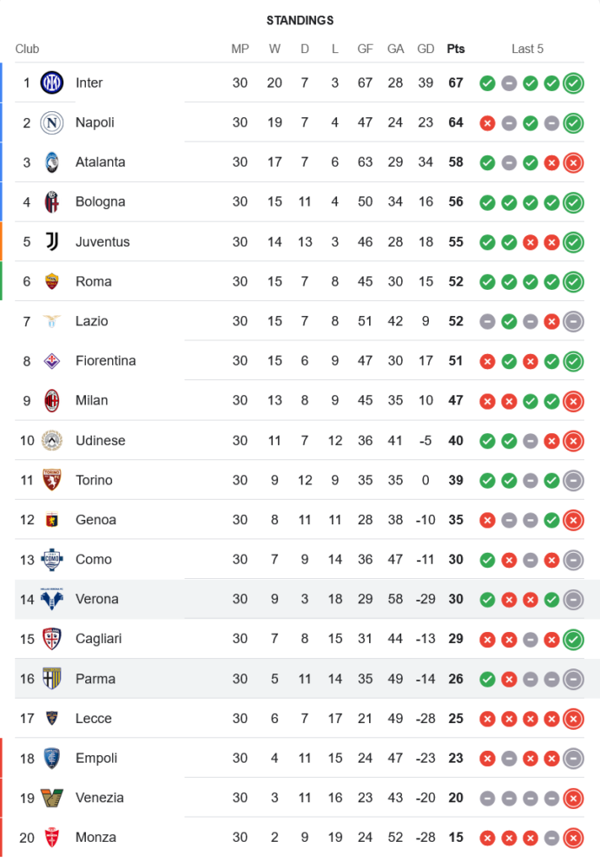
Task: Click the Napoli club crest icon
Action: click(x=52, y=122)
